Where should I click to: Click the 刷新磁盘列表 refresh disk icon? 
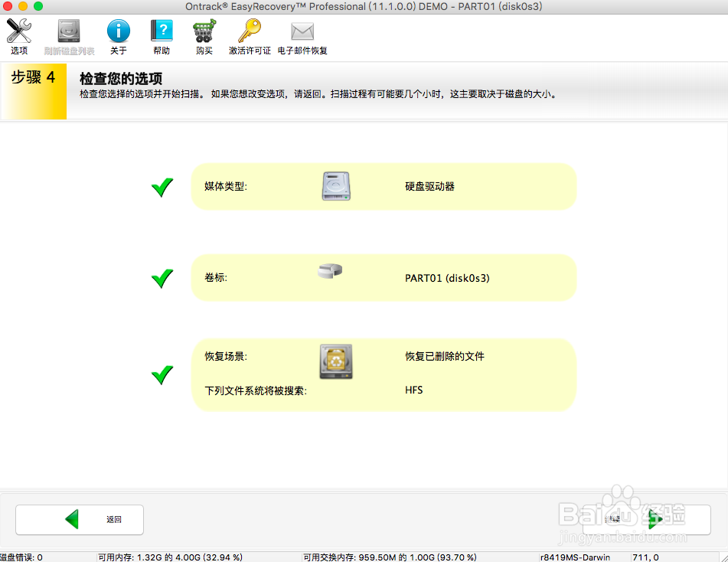pyautogui.click(x=69, y=31)
